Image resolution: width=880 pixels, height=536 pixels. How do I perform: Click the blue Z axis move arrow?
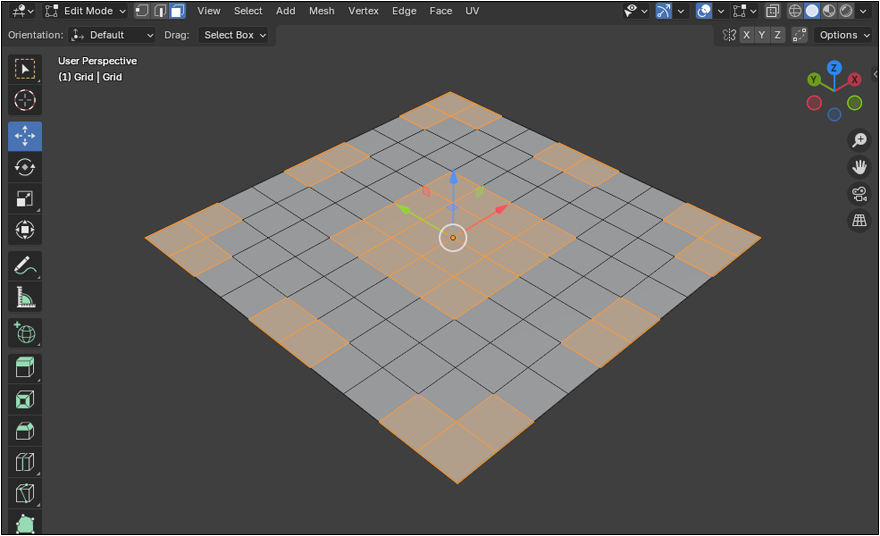453,177
